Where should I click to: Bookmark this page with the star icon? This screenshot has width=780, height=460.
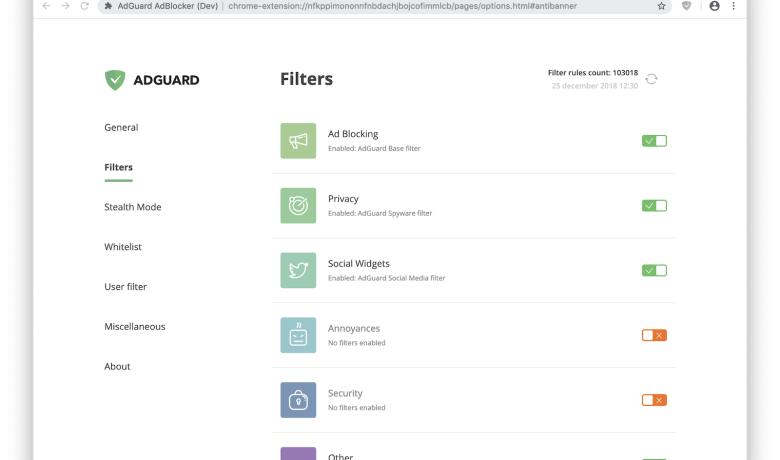click(661, 6)
